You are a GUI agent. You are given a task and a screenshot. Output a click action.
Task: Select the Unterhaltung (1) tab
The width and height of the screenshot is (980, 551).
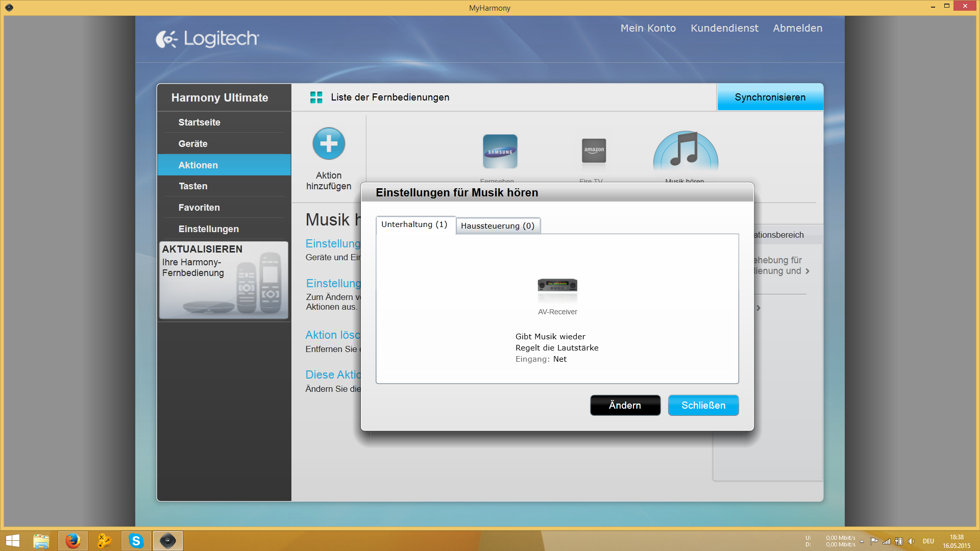414,224
